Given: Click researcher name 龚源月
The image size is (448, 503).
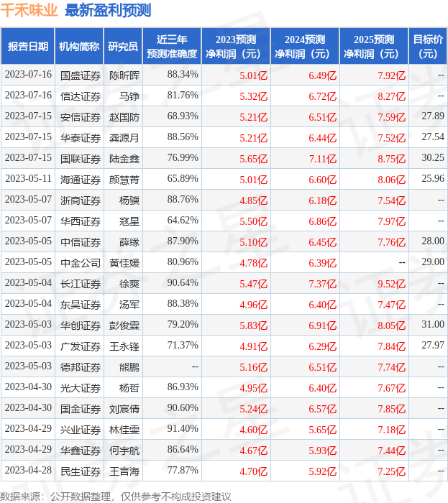Looking at the screenshot, I should [x=124, y=138].
